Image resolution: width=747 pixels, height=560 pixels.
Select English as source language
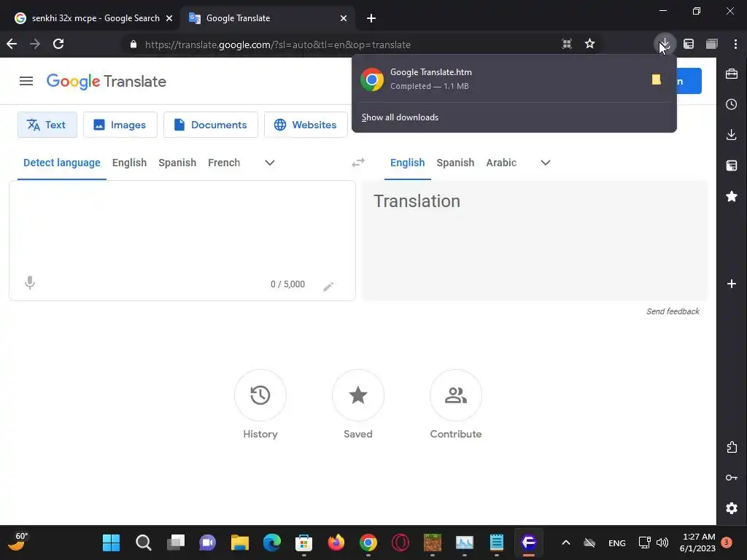[x=130, y=163]
